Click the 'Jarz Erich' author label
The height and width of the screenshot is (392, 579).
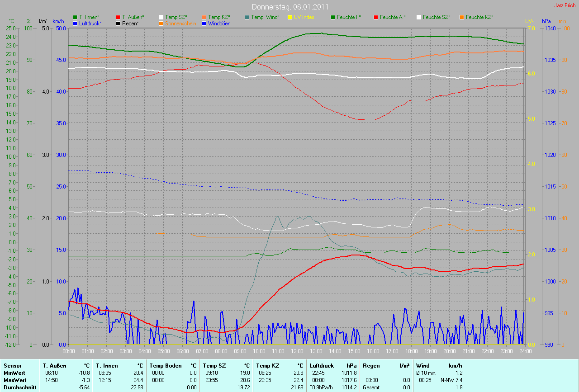click(x=565, y=5)
